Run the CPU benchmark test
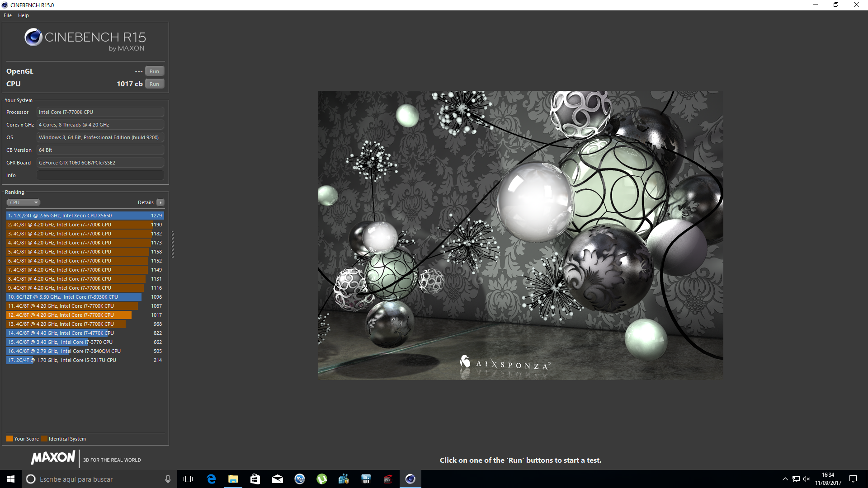868x488 pixels. tap(154, 84)
